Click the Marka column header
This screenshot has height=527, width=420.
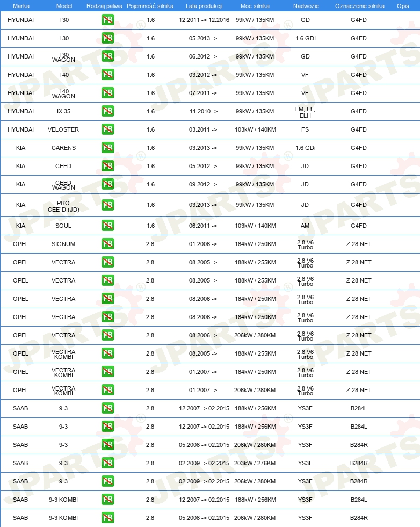21,6
